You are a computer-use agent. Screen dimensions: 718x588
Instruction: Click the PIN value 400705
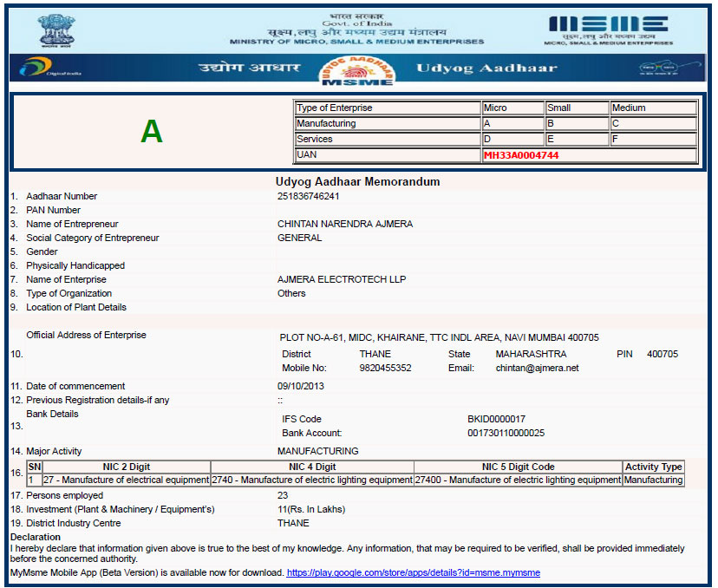point(663,354)
